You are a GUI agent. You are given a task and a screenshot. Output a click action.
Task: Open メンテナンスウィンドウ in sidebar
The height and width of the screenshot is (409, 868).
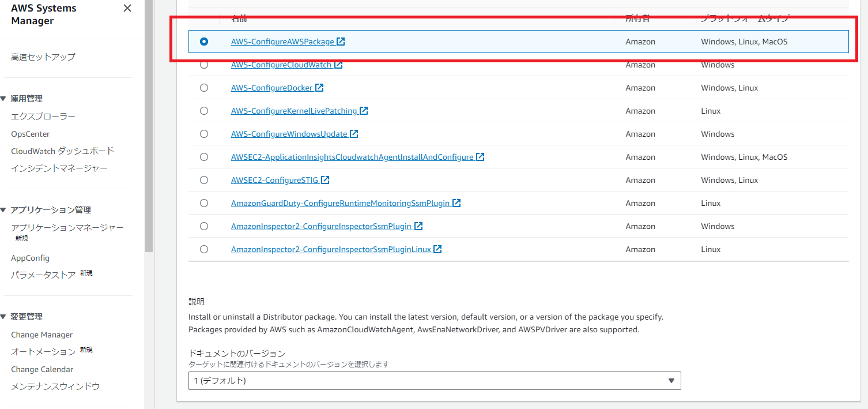(x=55, y=387)
